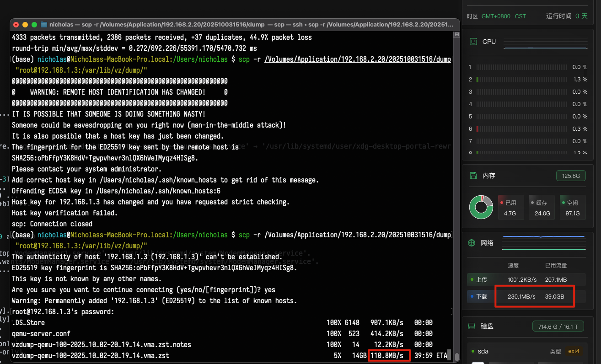Screen dimensions: 601x364
Task: Click the memory usage donut chart
Action: [481, 207]
